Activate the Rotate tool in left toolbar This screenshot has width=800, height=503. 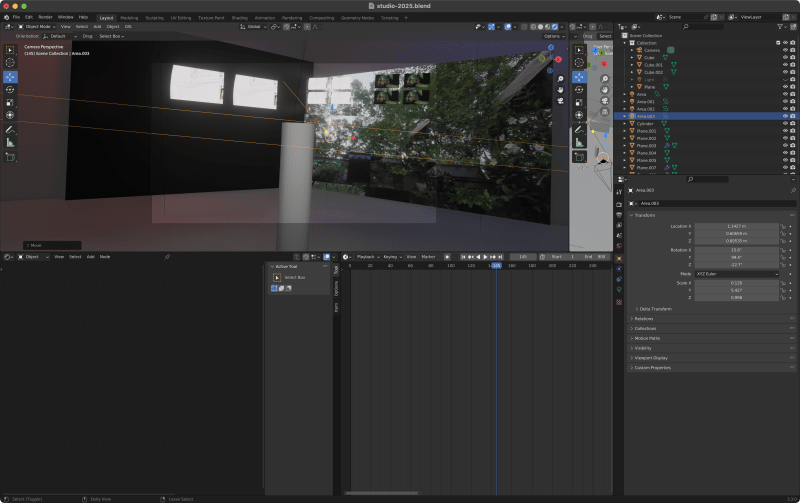click(x=11, y=89)
